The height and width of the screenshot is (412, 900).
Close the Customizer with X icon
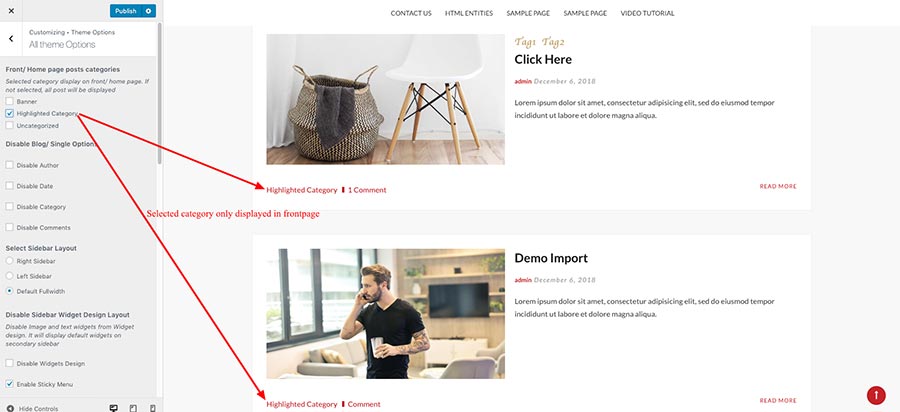[11, 11]
